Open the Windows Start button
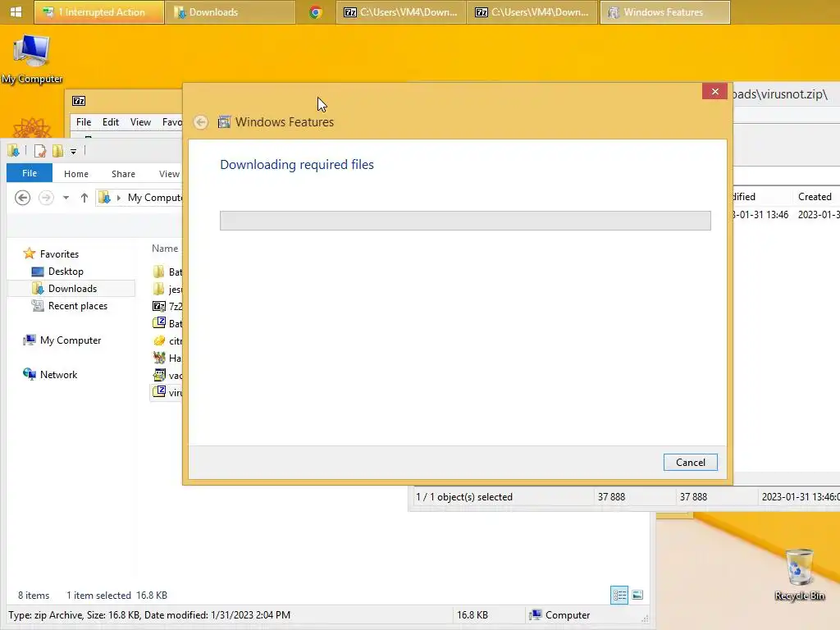This screenshot has width=840, height=630. pyautogui.click(x=16, y=11)
